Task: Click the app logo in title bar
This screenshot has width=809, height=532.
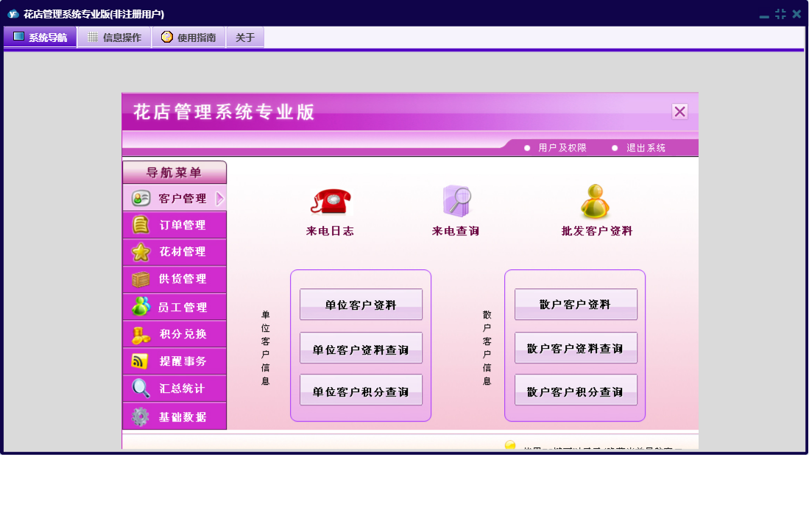Action: [x=13, y=14]
